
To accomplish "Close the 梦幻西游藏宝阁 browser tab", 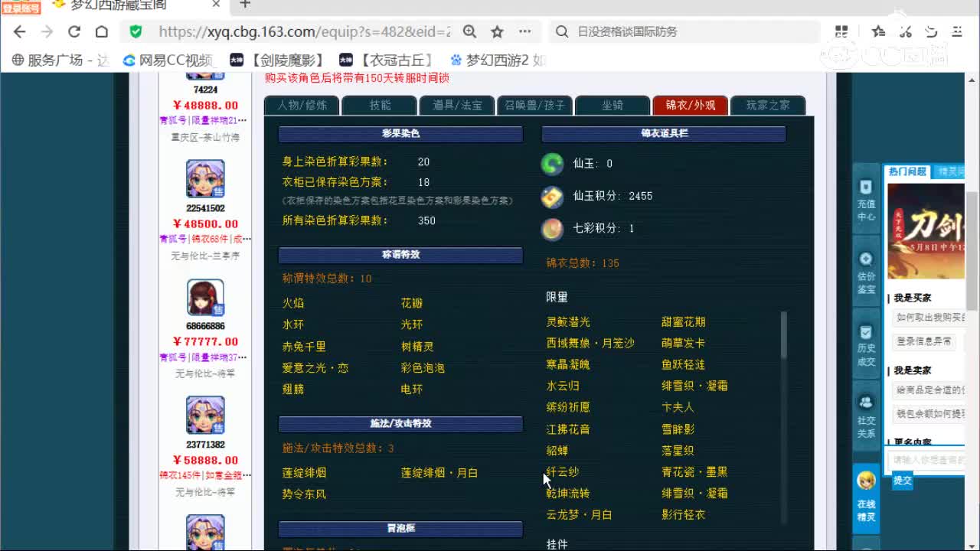I will [216, 5].
